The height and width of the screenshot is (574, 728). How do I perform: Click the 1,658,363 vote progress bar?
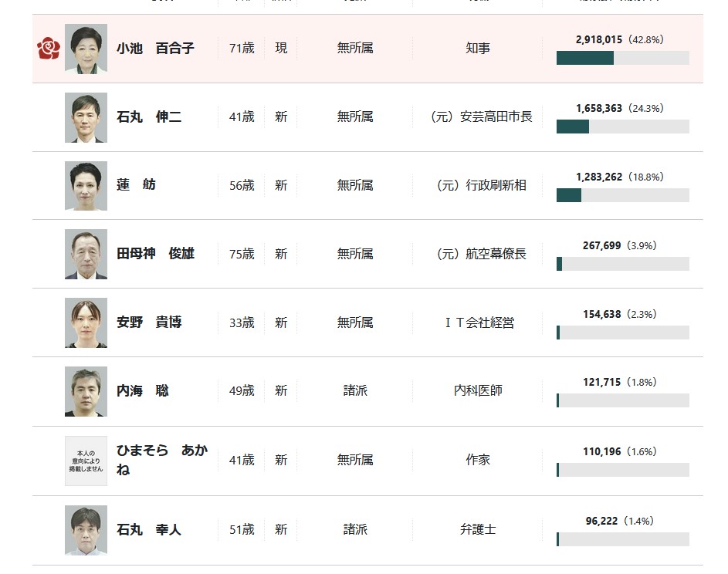[x=622, y=127]
